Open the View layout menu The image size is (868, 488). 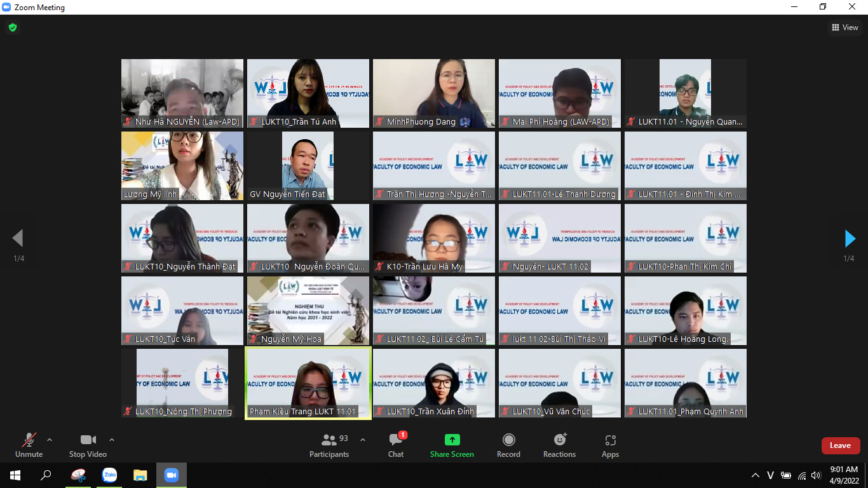coord(845,27)
